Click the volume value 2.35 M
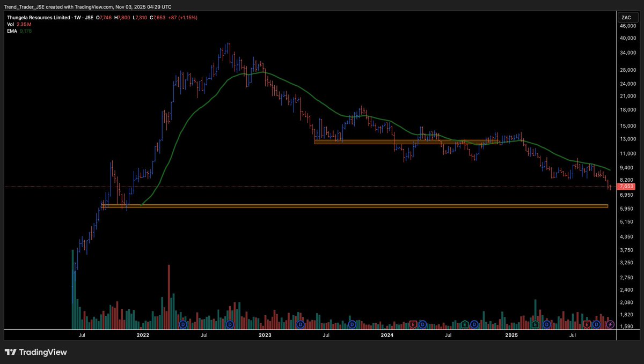The image size is (644, 364). 25,24
